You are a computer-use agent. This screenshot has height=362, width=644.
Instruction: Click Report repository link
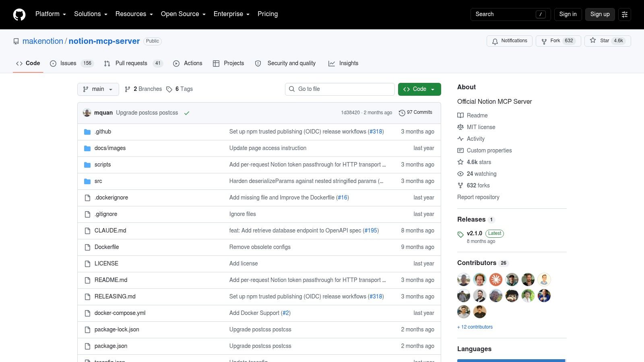point(478,197)
